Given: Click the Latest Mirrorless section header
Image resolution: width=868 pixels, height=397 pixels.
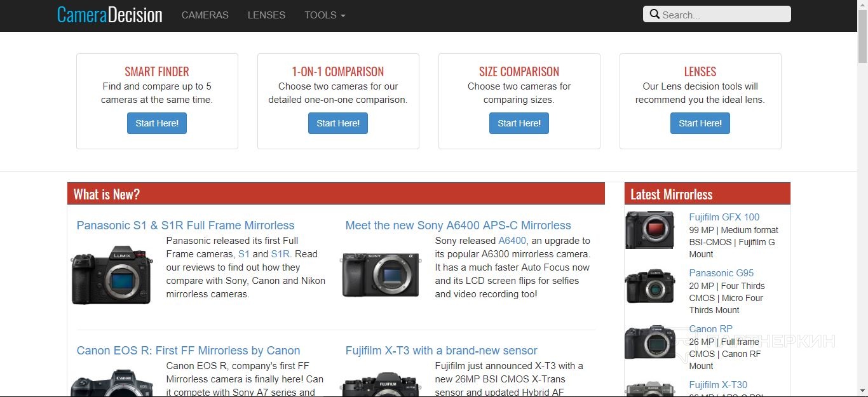Looking at the screenshot, I should 707,194.
